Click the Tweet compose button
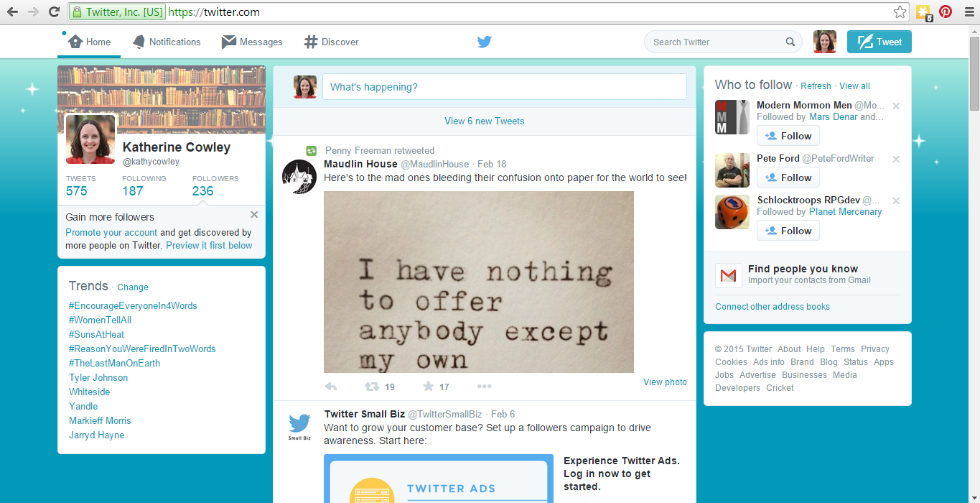980x503 pixels. (879, 42)
